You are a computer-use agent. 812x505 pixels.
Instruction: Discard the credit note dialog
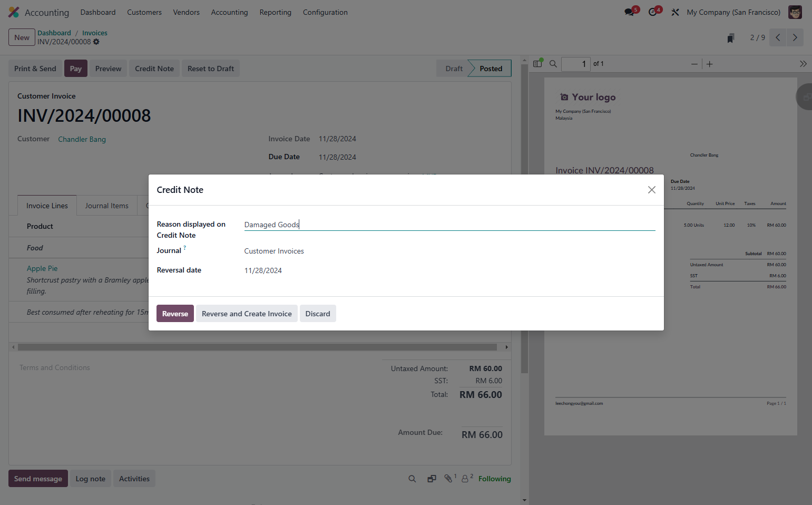tap(318, 314)
